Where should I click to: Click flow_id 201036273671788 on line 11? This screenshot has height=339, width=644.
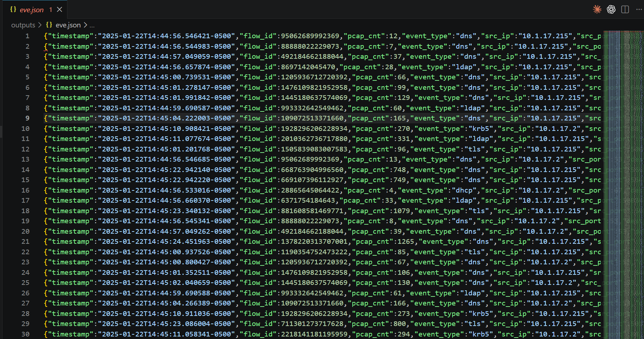point(314,139)
